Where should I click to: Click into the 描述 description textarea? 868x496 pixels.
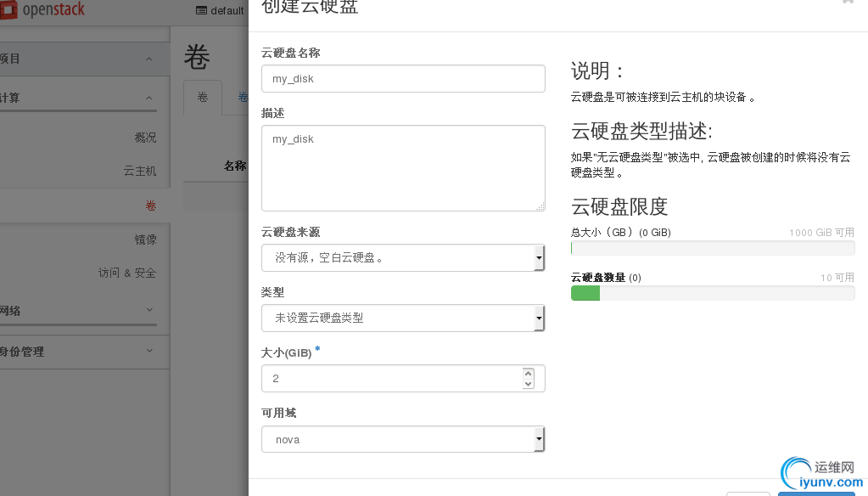click(x=403, y=168)
